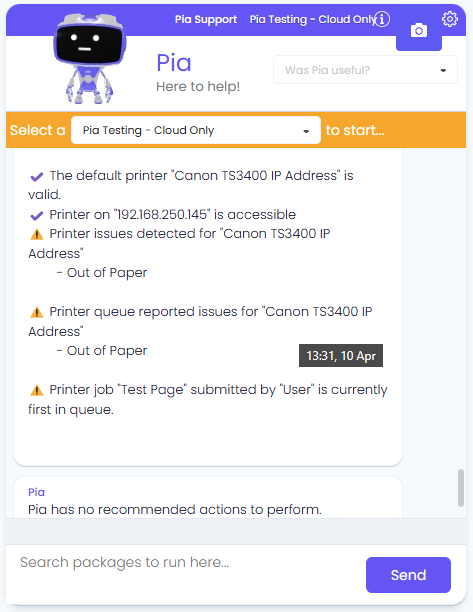The image size is (473, 612).
Task: Click the Send button
Action: click(408, 575)
